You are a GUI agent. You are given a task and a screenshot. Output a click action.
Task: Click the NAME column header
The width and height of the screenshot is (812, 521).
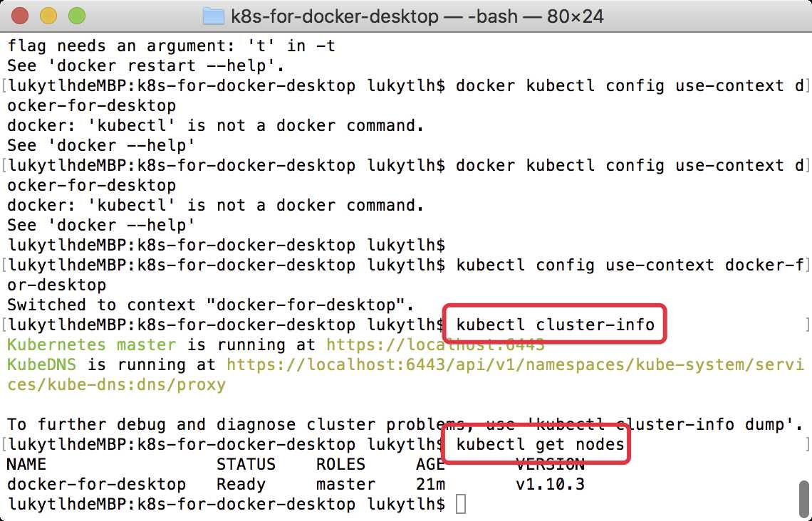(x=26, y=465)
